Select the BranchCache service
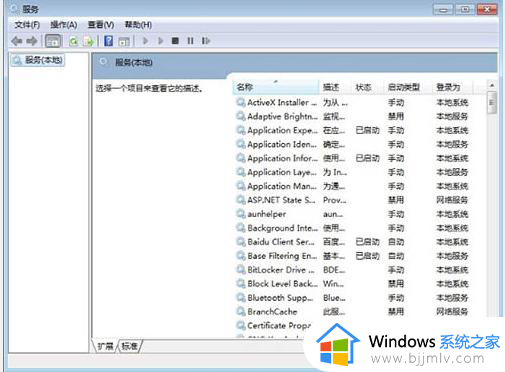 (352, 312)
